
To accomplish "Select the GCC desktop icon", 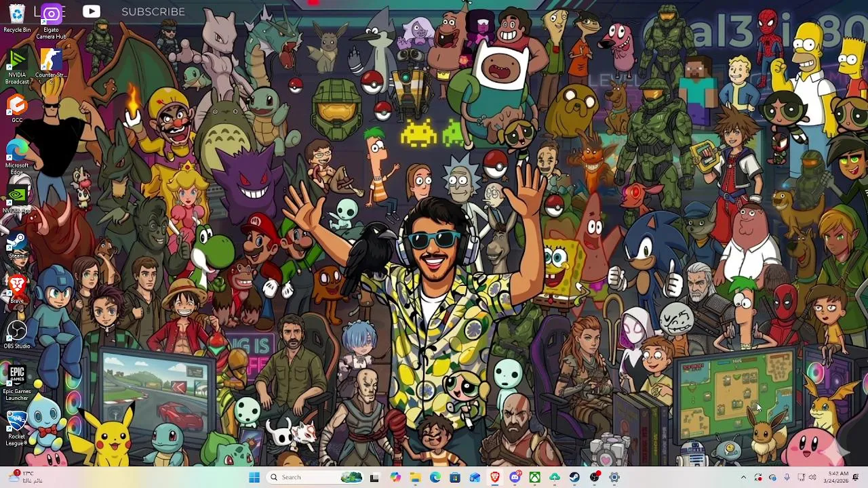I will click(x=17, y=109).
